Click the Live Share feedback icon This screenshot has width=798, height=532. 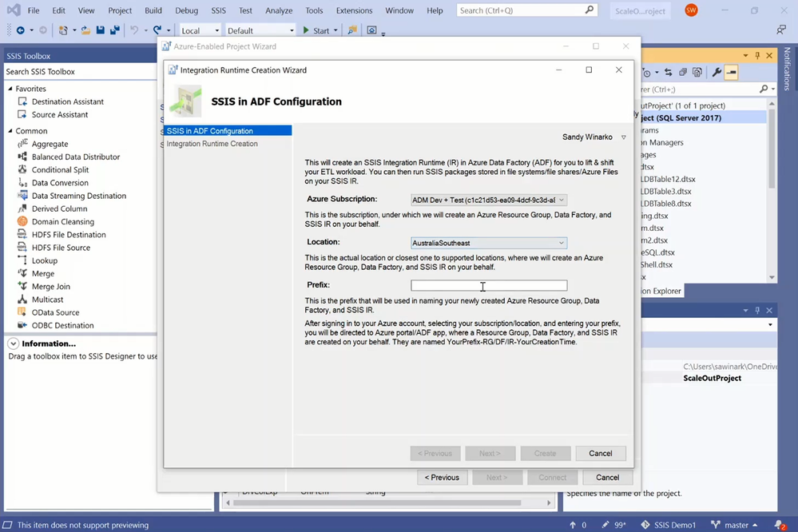pyautogui.click(x=781, y=30)
